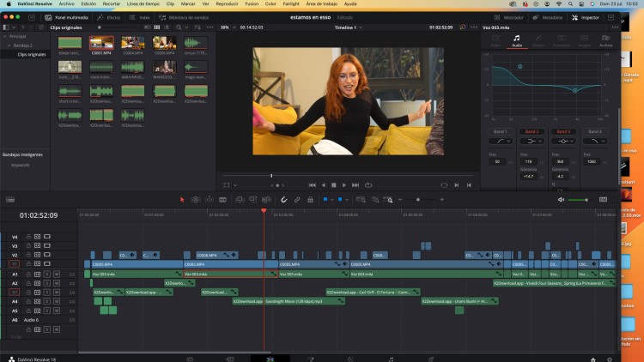Open the Fusion menu

[x=252, y=3]
